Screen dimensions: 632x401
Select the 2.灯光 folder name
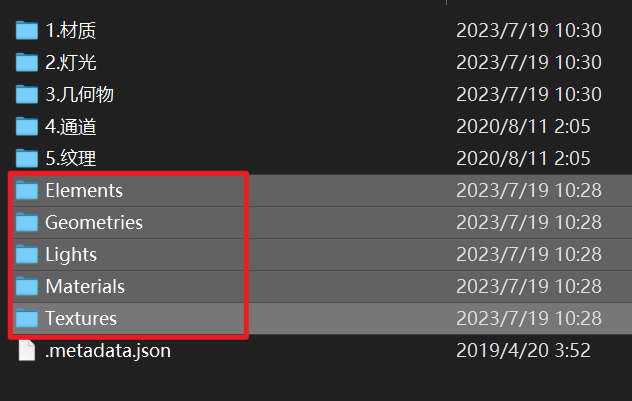click(x=71, y=63)
